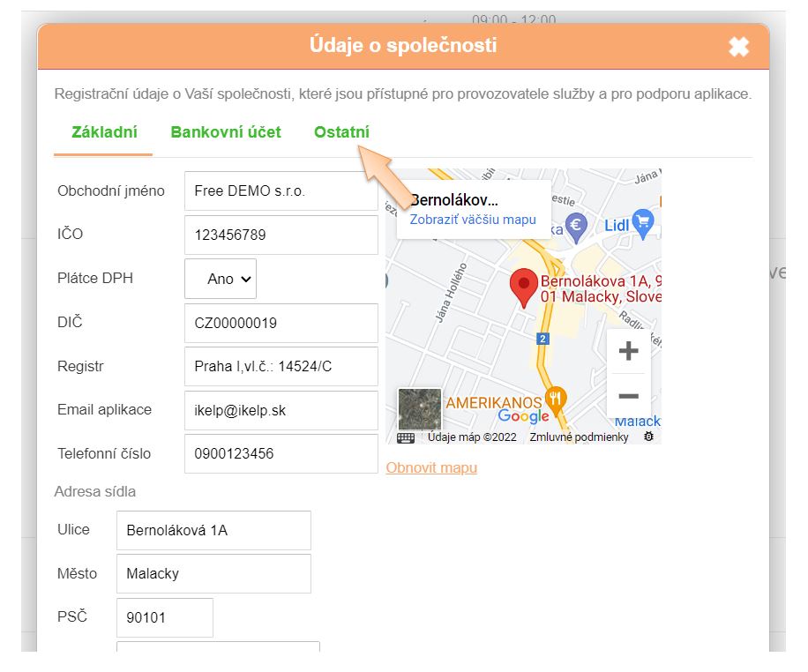Image resolution: width=808 pixels, height=672 pixels.
Task: Open the Ostatní tab
Action: (x=341, y=132)
